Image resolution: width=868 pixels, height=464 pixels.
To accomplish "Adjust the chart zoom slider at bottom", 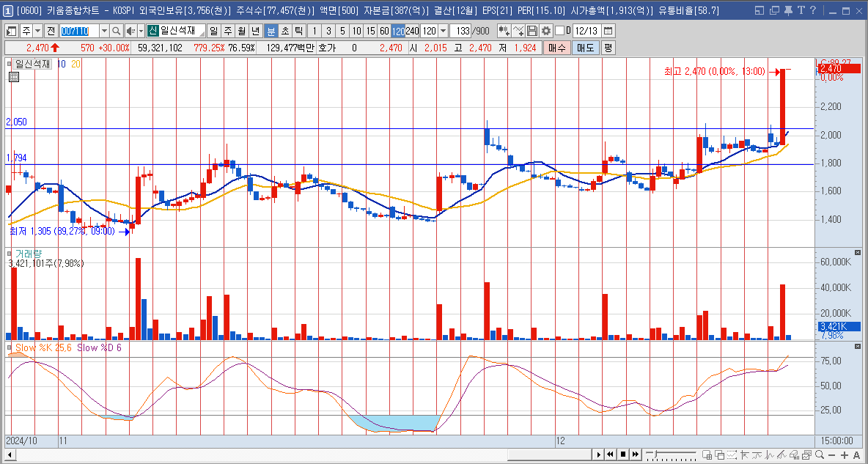I will [x=671, y=454].
